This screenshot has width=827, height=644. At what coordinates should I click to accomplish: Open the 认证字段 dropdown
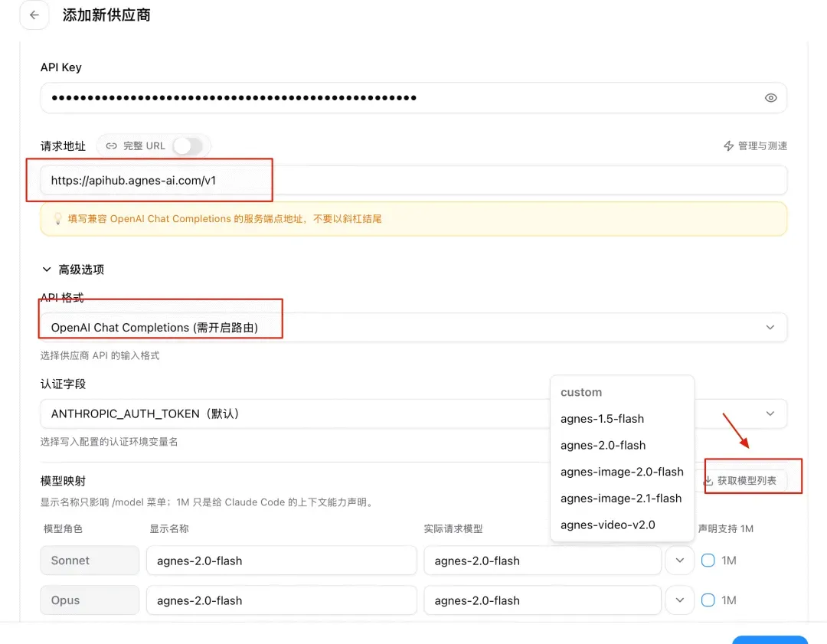click(x=413, y=414)
